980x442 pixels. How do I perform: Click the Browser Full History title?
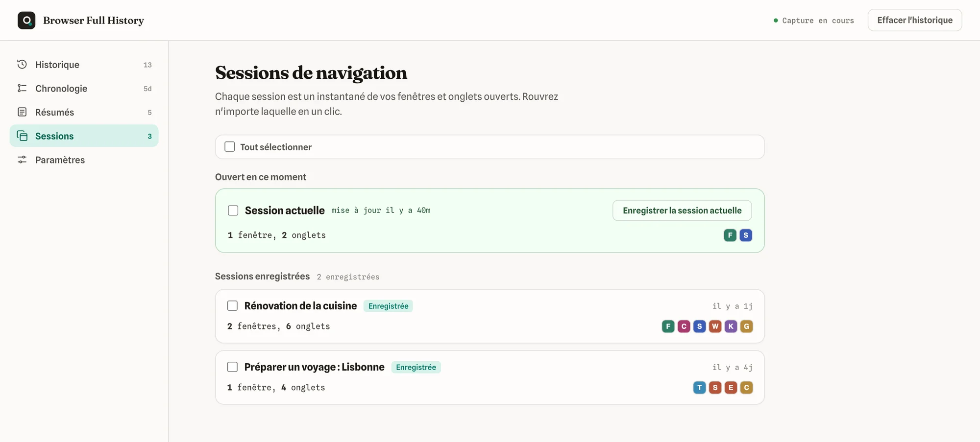click(x=94, y=21)
